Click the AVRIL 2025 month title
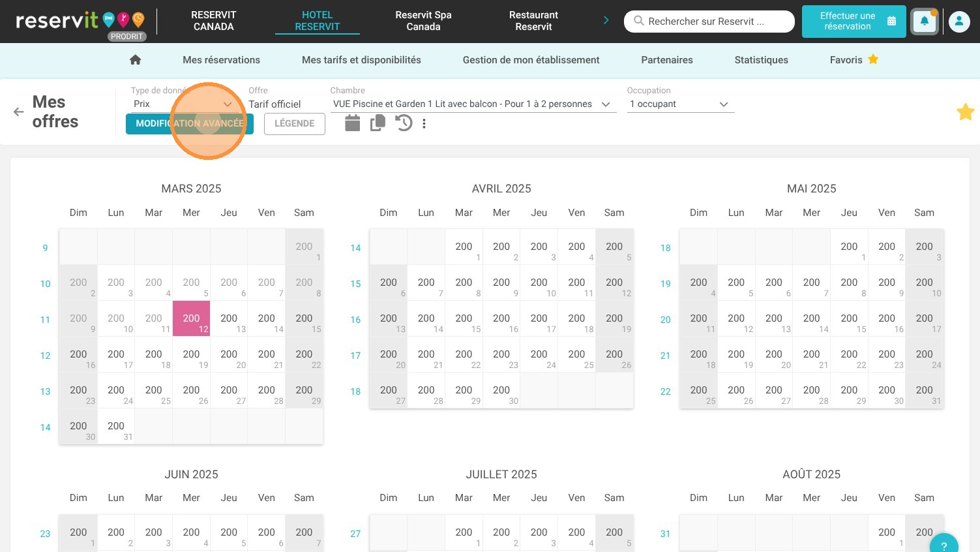980x552 pixels. point(501,189)
